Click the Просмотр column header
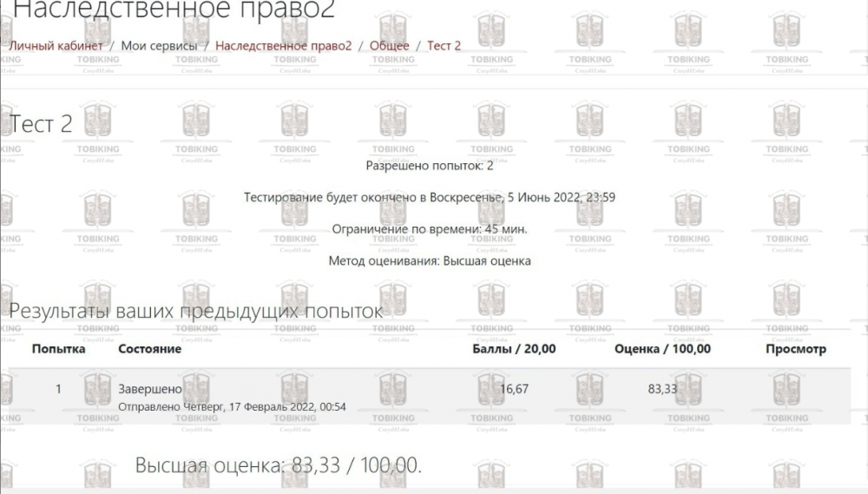The height and width of the screenshot is (494, 868). [x=796, y=349]
